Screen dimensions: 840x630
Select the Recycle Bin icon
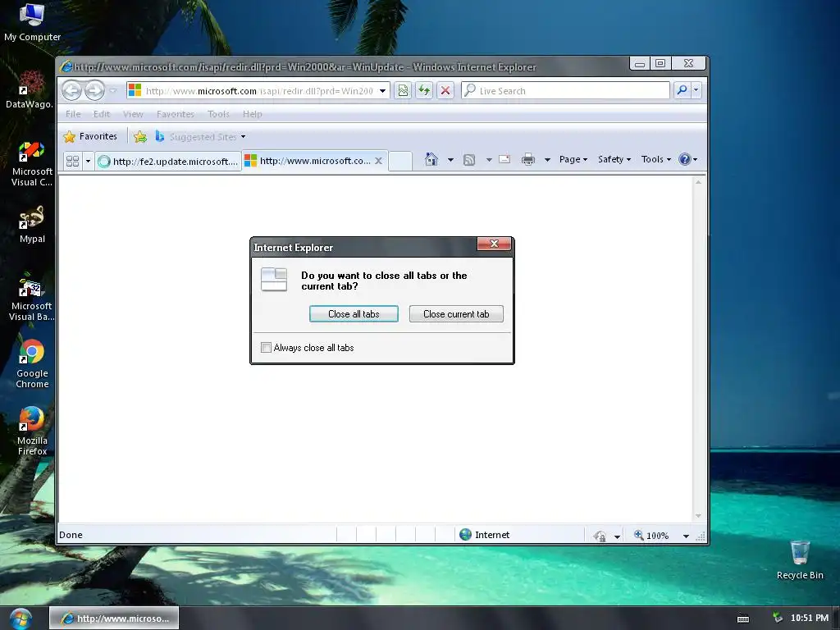click(800, 560)
